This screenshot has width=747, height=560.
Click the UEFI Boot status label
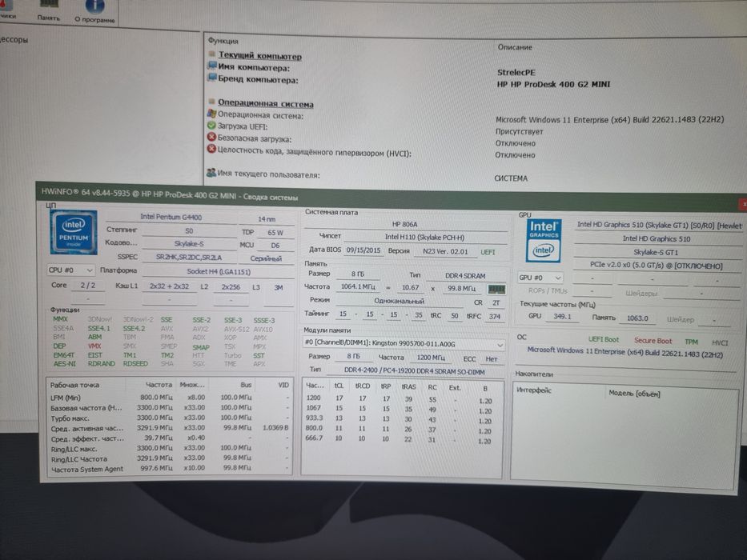[x=604, y=339]
